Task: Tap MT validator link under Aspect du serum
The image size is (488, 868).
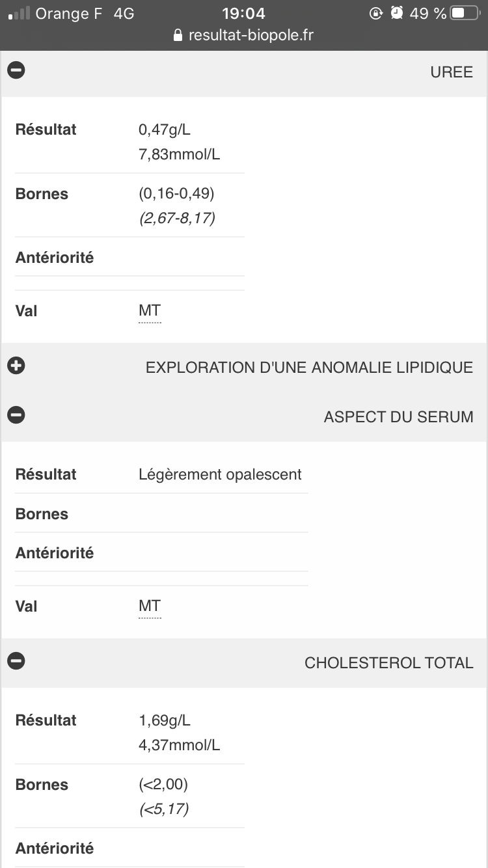Action: [150, 606]
